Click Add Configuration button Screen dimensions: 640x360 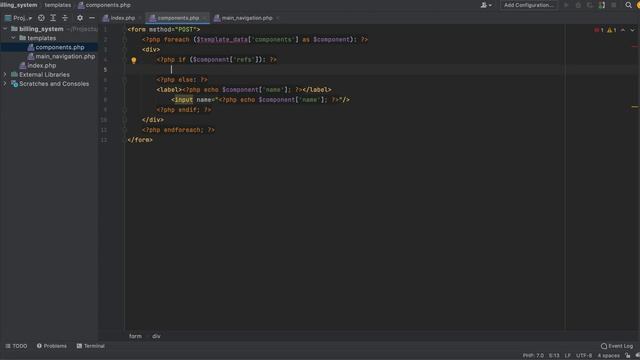pyautogui.click(x=529, y=5)
